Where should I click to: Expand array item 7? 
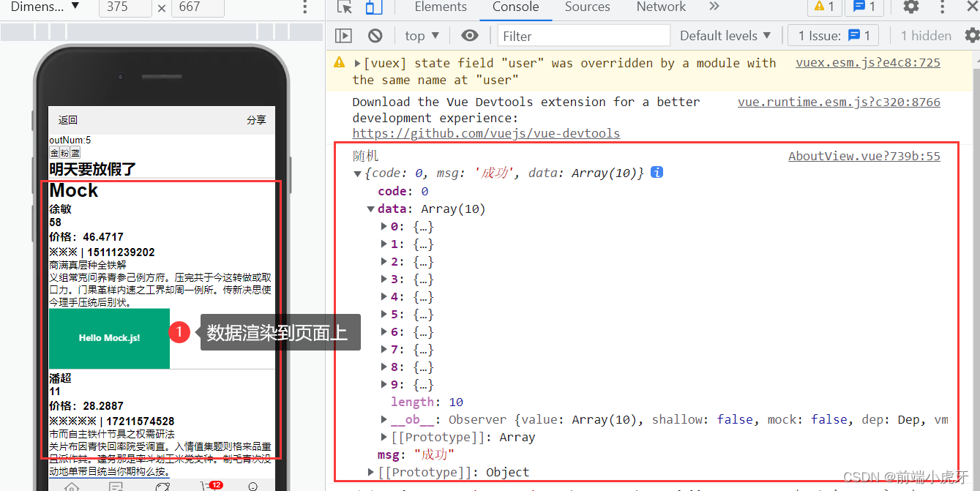(x=384, y=349)
